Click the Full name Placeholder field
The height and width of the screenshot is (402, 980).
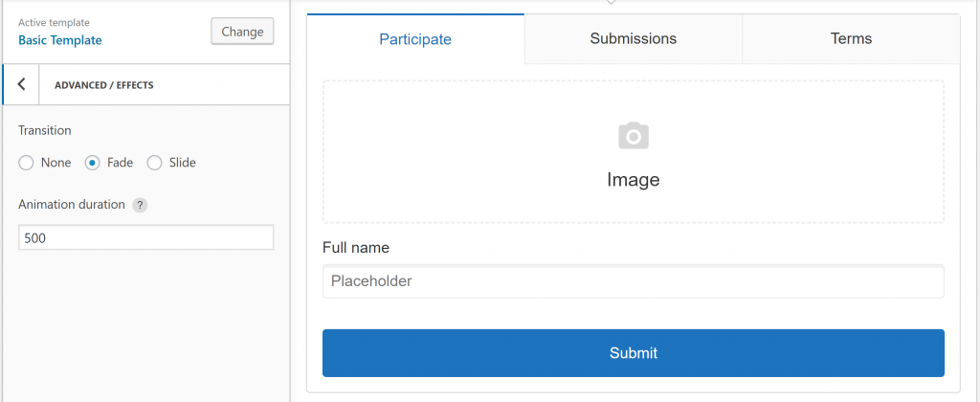(x=634, y=281)
